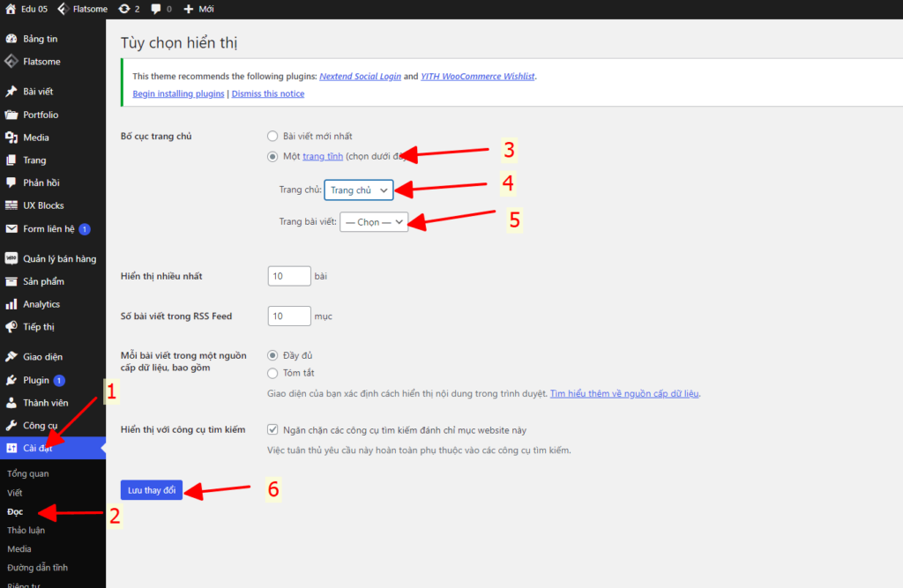Open Media library icon in sidebar

[x=11, y=138]
